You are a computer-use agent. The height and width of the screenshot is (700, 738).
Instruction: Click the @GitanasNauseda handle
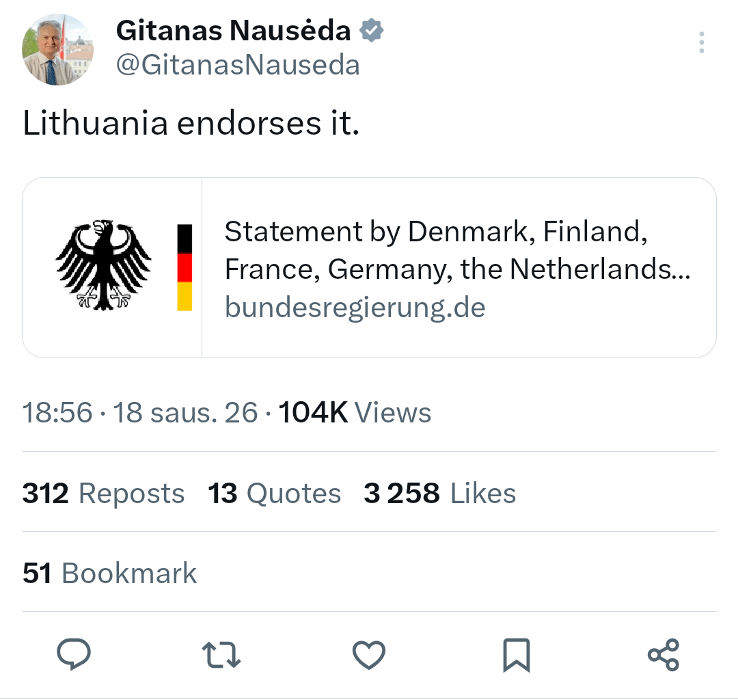tap(238, 65)
